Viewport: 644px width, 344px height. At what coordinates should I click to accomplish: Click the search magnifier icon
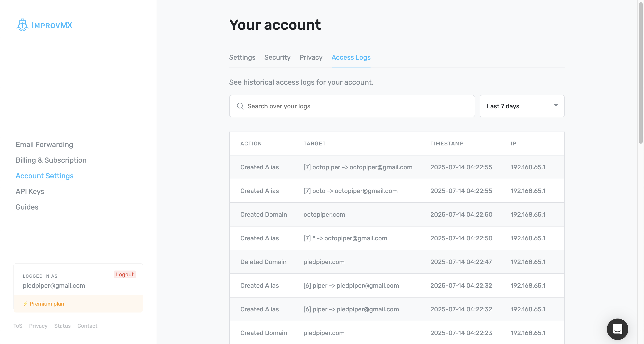point(240,106)
